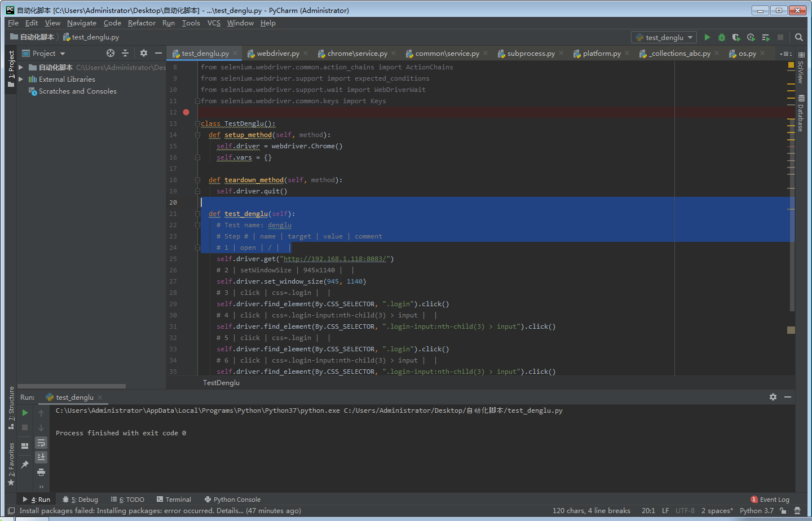The image size is (812, 521).
Task: Click the restore layout icon in Run panel
Action: [25, 446]
